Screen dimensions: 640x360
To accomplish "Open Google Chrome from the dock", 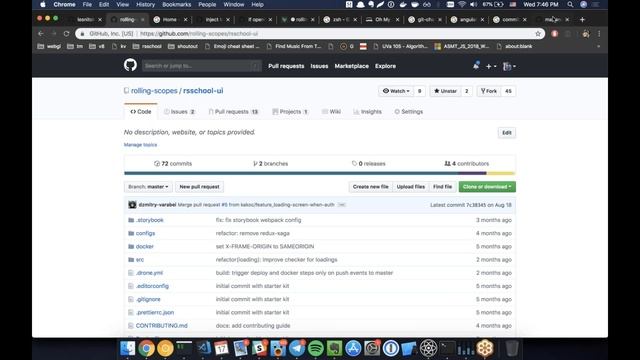I will pos(146,348).
